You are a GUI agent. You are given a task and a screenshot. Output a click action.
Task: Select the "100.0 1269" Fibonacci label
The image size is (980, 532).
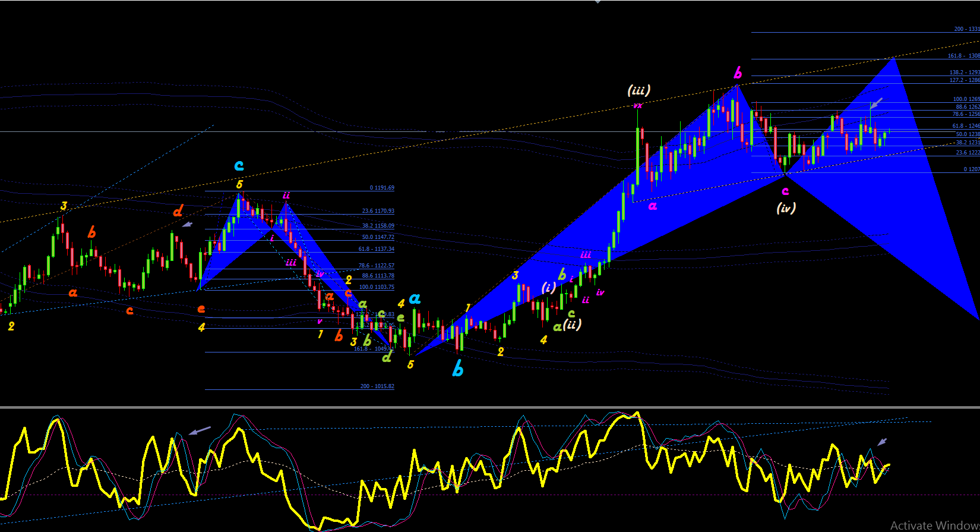click(966, 99)
